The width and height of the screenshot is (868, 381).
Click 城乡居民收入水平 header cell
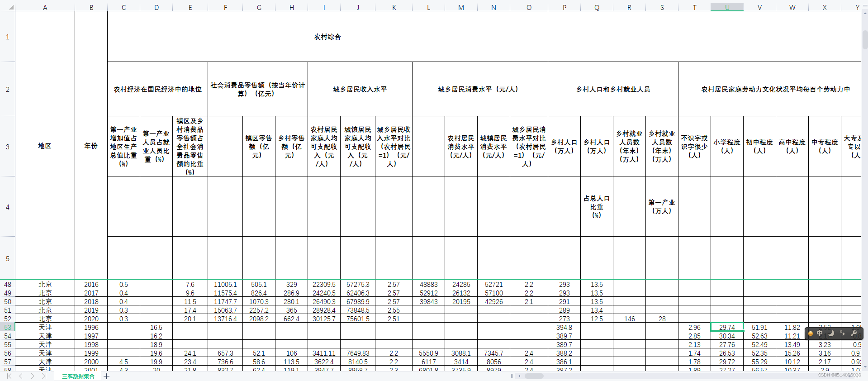click(360, 89)
